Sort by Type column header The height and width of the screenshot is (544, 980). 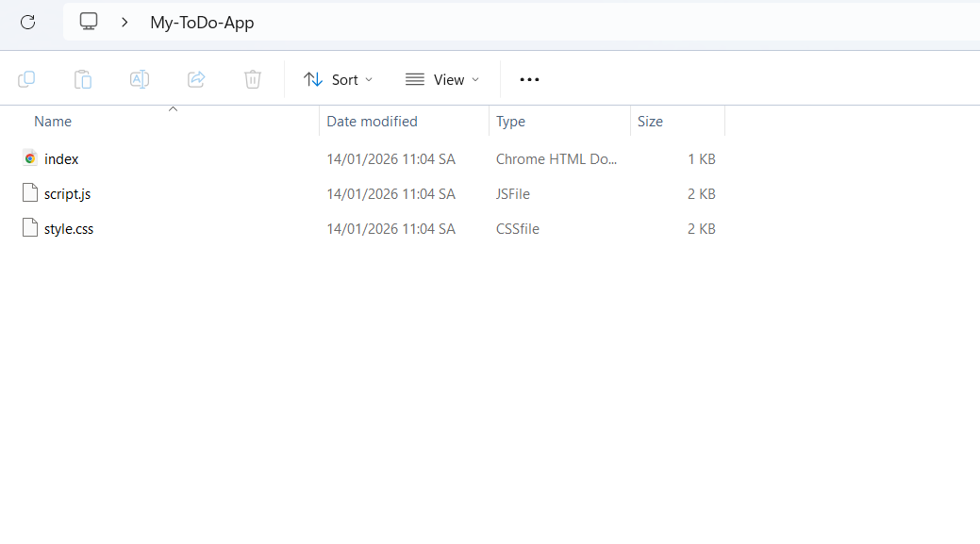pyautogui.click(x=510, y=121)
